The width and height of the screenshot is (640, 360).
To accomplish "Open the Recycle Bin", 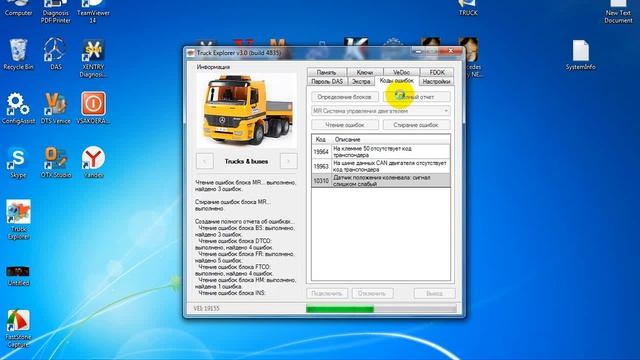I will [x=18, y=55].
